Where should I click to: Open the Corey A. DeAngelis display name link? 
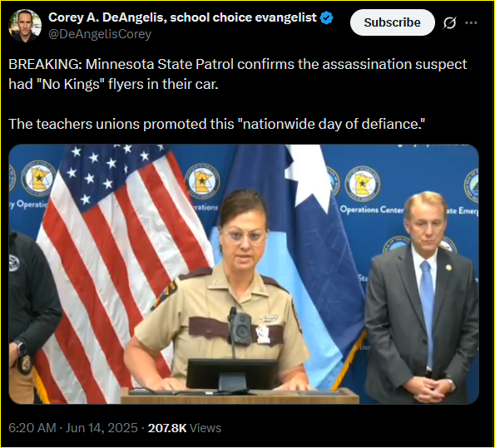click(x=182, y=17)
